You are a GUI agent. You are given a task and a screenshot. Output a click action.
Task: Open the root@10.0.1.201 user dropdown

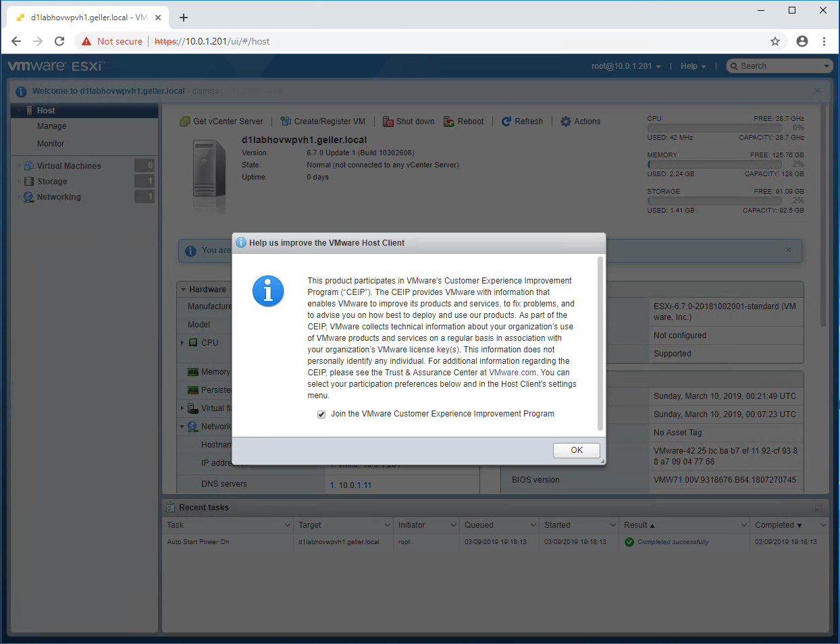point(626,66)
